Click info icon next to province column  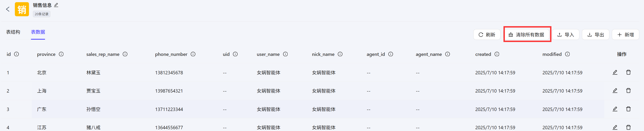tap(61, 54)
